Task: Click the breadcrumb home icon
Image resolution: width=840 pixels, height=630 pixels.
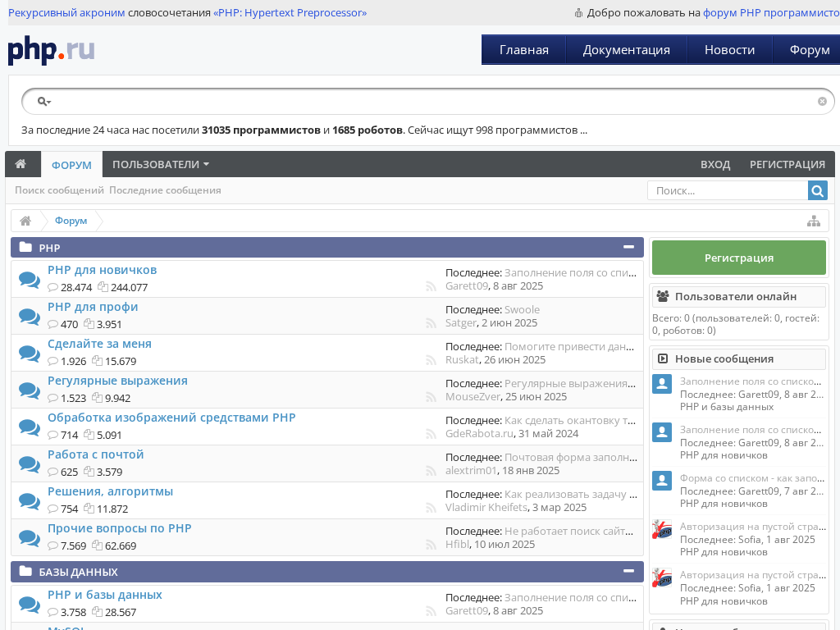Action: (25, 221)
